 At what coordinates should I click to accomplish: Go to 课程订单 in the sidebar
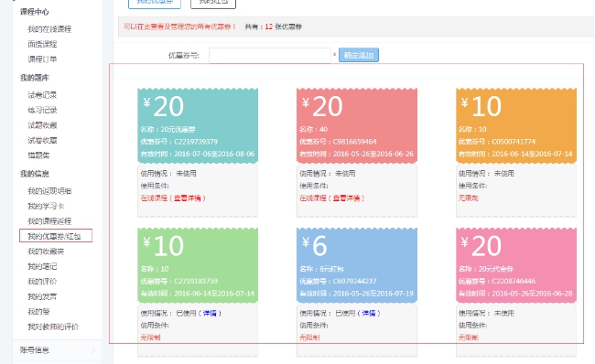pyautogui.click(x=42, y=59)
